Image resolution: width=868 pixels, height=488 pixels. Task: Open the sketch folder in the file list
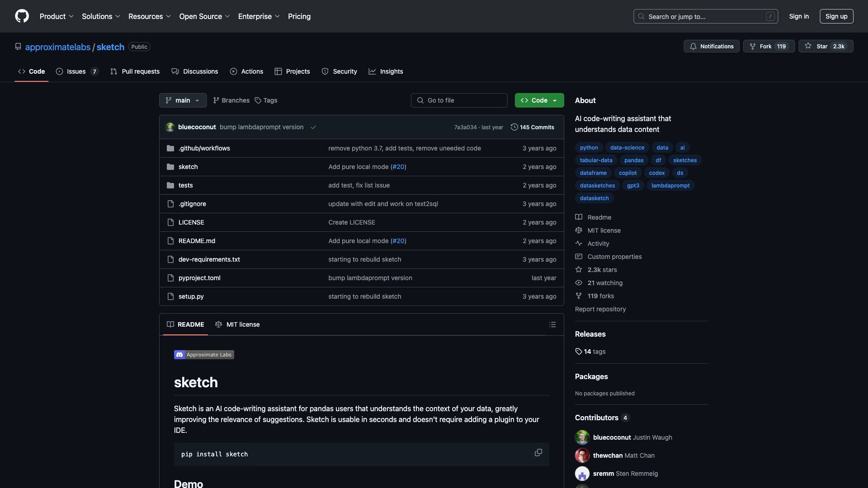point(188,167)
